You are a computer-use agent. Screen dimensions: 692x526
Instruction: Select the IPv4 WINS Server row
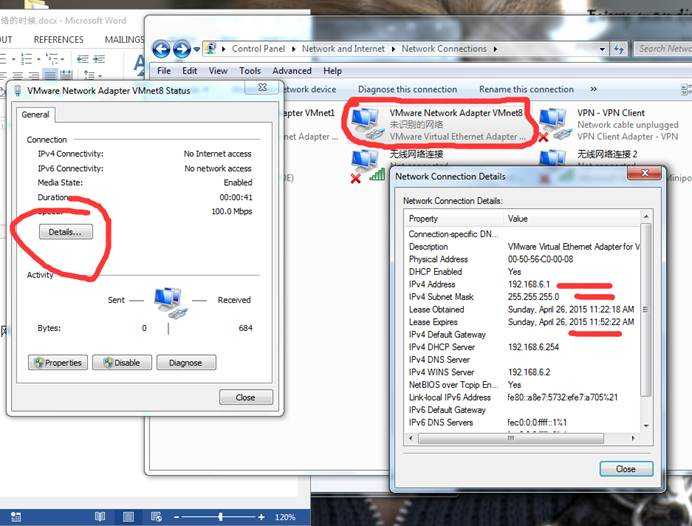click(522, 372)
